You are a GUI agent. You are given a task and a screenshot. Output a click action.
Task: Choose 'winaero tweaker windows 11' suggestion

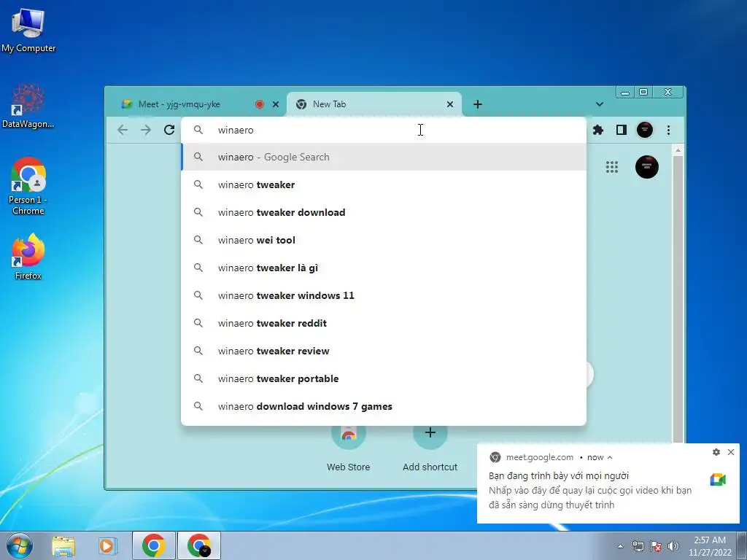click(384, 295)
